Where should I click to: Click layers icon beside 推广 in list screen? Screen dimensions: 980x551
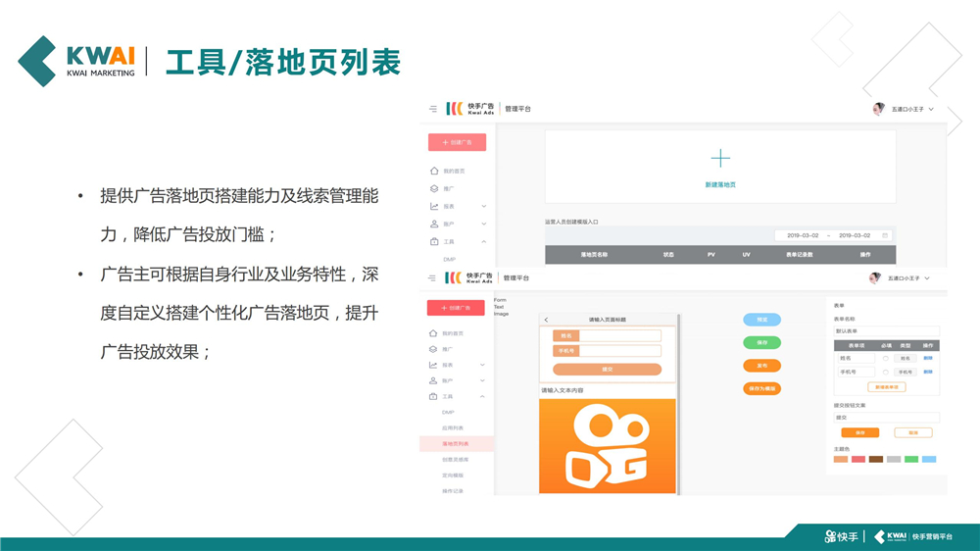click(434, 188)
